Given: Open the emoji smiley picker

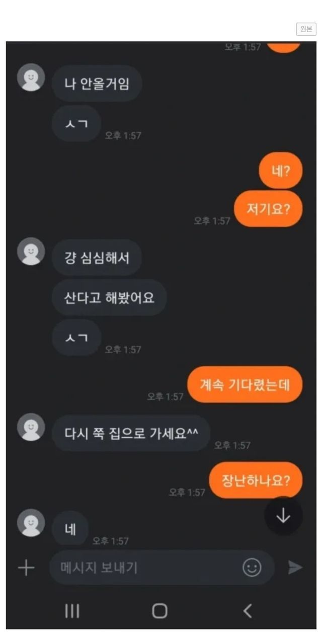Looking at the screenshot, I should click(252, 568).
